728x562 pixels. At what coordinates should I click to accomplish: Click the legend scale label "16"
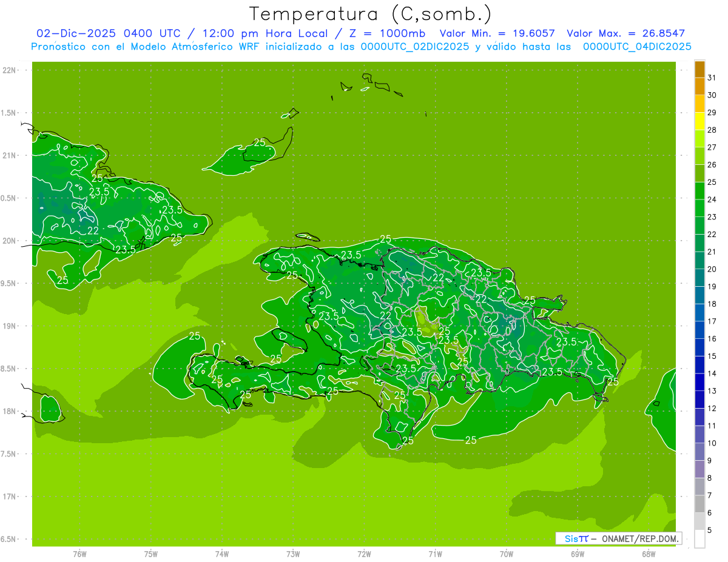[712, 339]
